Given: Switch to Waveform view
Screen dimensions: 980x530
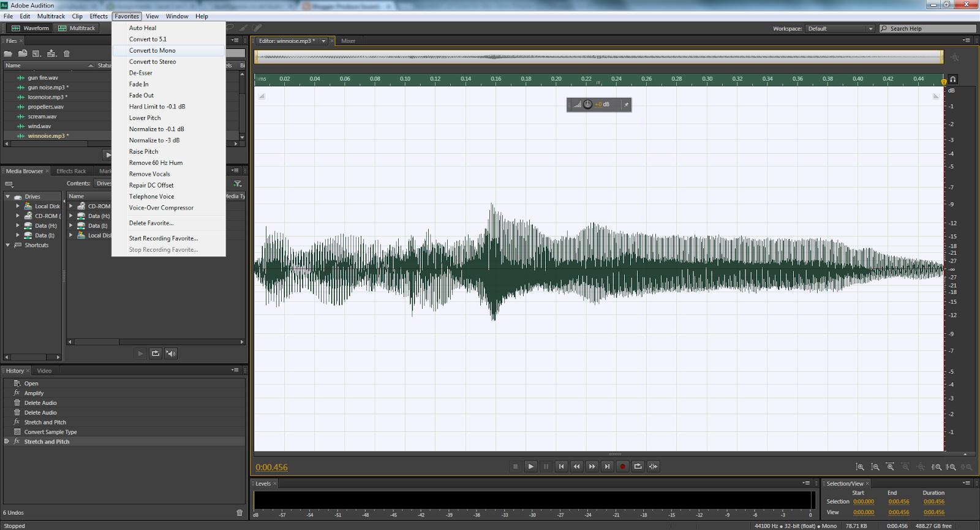Looking at the screenshot, I should point(30,28).
